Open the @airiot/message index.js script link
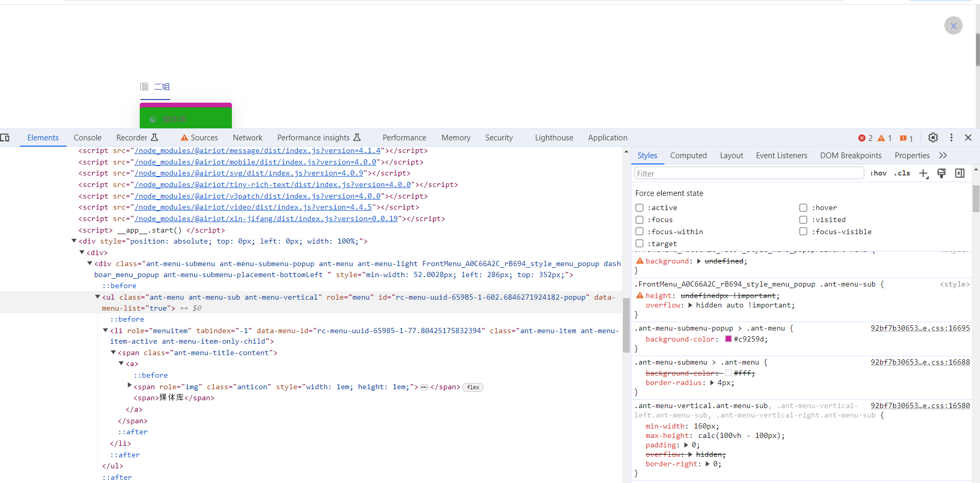The height and width of the screenshot is (483, 980). pyautogui.click(x=258, y=151)
